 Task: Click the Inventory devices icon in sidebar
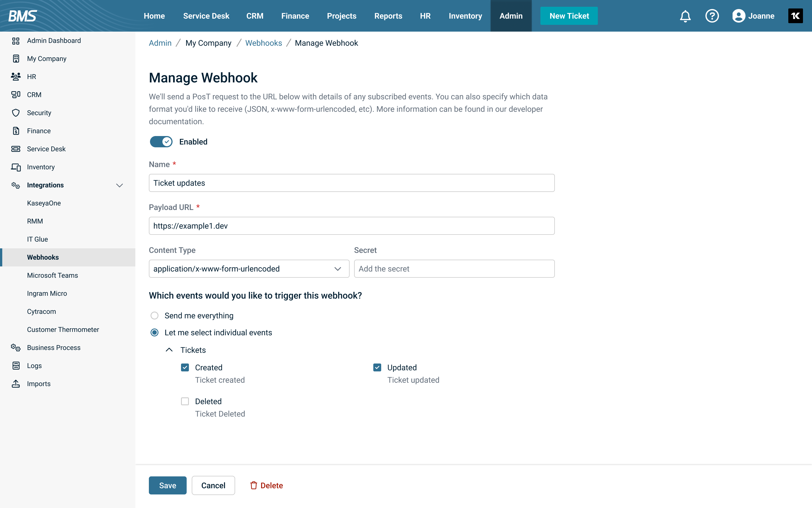click(16, 167)
